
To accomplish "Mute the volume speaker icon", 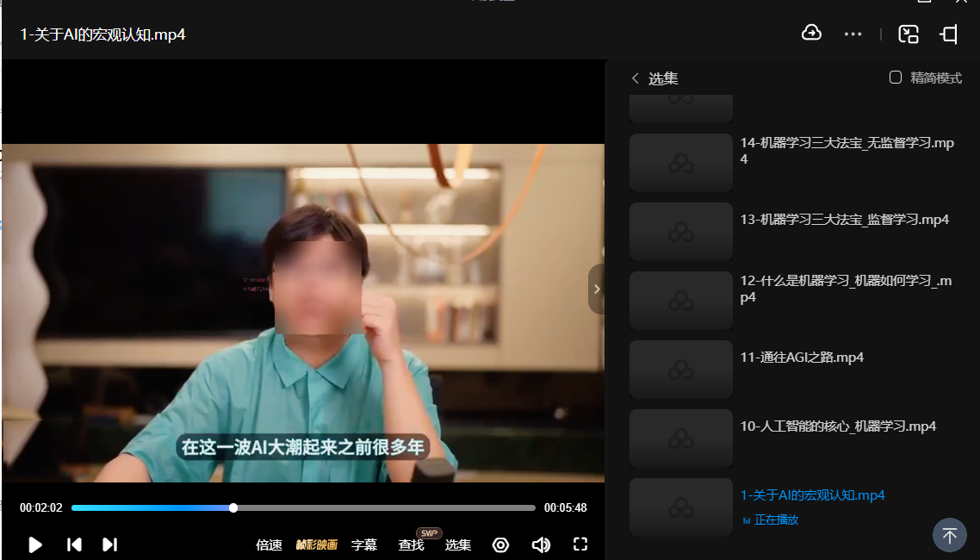I will click(x=541, y=544).
